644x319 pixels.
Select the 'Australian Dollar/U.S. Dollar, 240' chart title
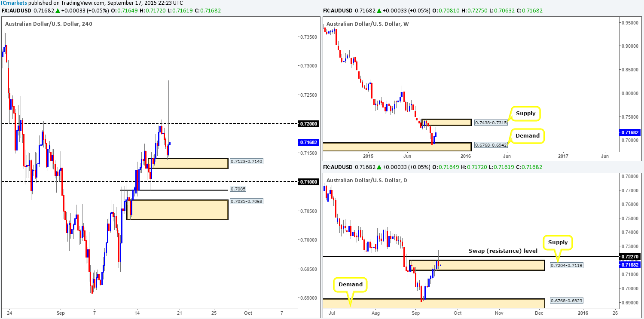click(x=49, y=24)
